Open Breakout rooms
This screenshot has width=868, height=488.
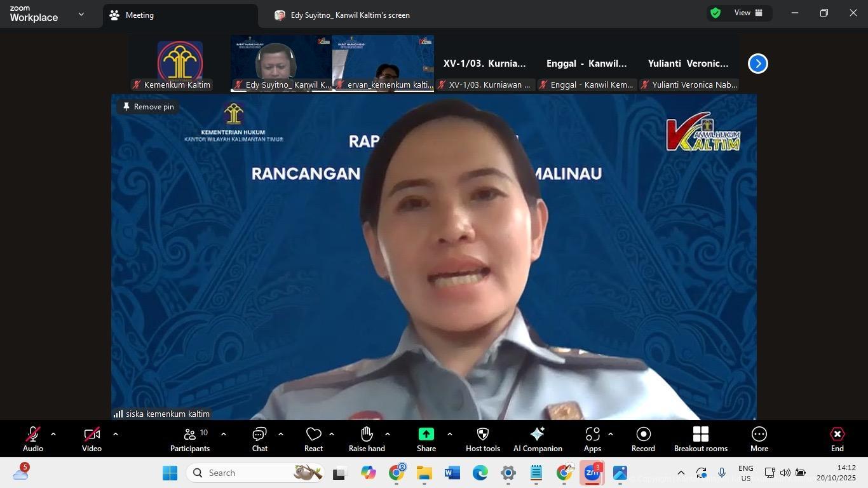pos(700,439)
